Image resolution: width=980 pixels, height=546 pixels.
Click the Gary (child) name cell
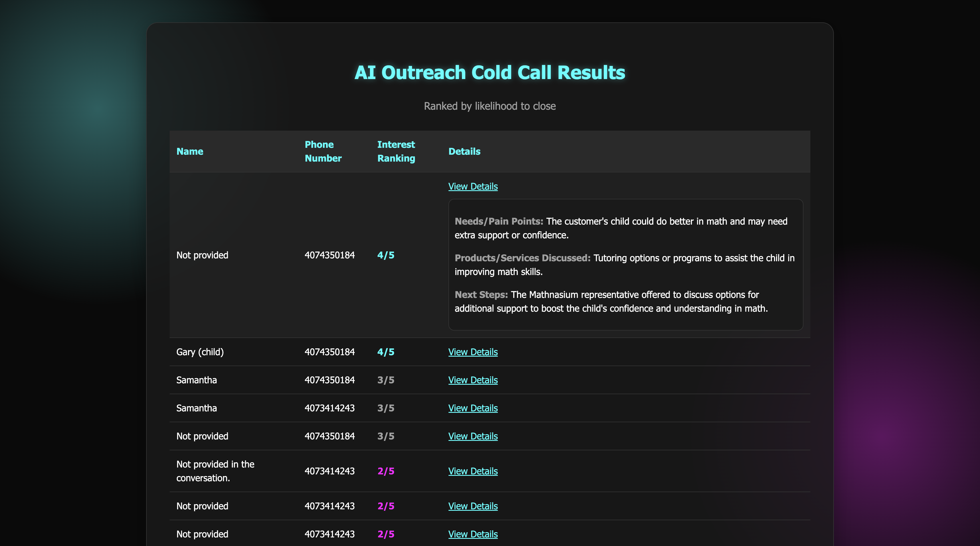tap(200, 352)
